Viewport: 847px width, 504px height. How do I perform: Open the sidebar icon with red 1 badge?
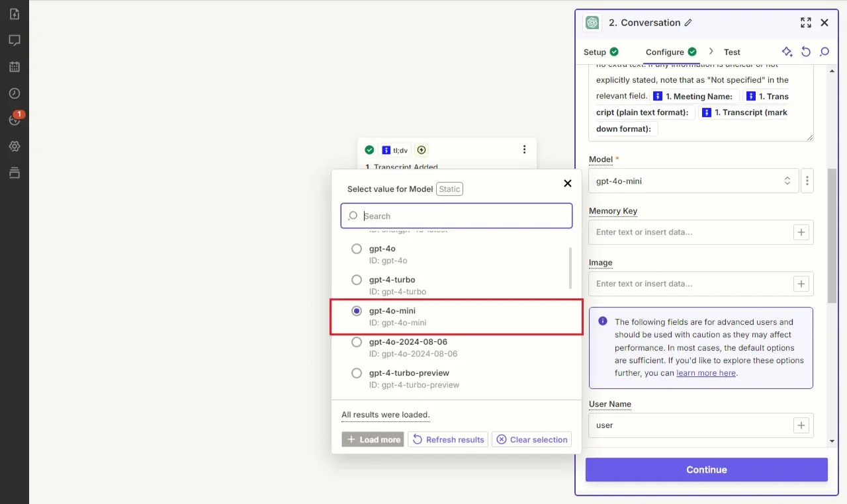(15, 119)
